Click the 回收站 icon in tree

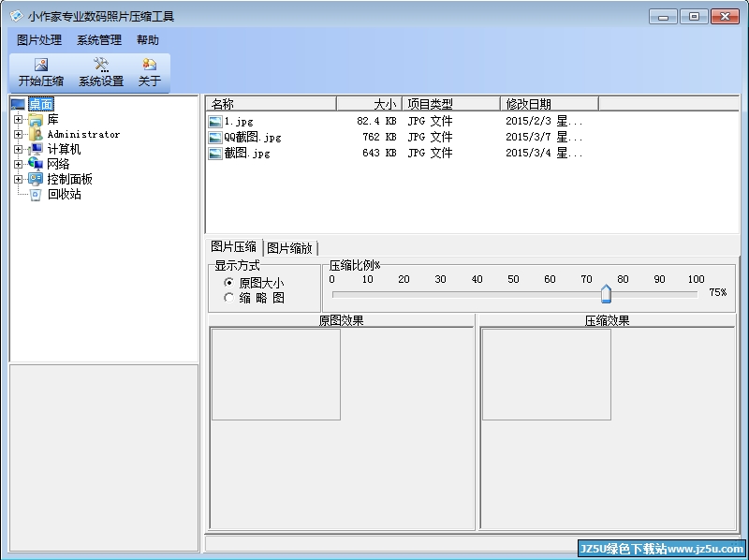tap(36, 195)
